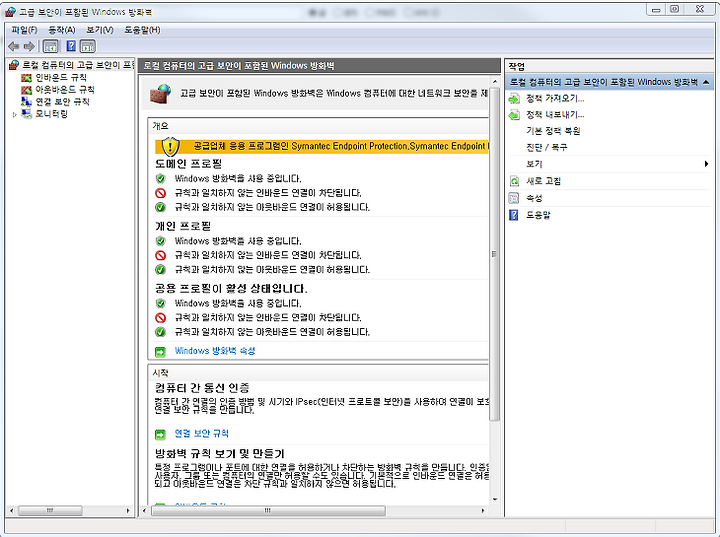This screenshot has width=720, height=537.
Task: Select 연결 보안 규칙 in the tree
Action: click(62, 102)
